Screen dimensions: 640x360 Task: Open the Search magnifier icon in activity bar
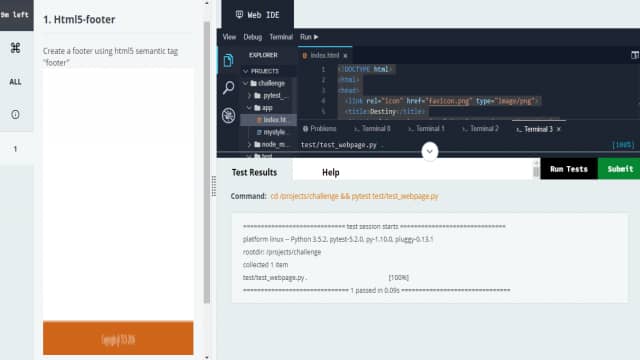tap(229, 87)
